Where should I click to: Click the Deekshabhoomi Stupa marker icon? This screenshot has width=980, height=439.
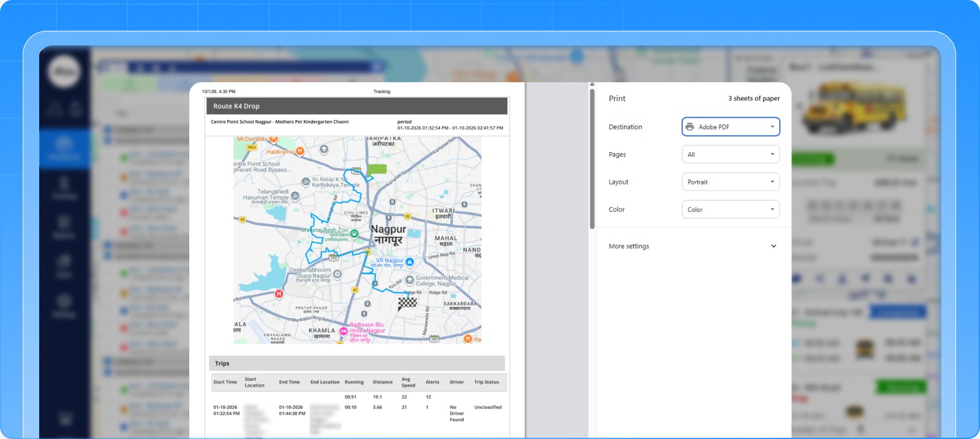tap(337, 274)
